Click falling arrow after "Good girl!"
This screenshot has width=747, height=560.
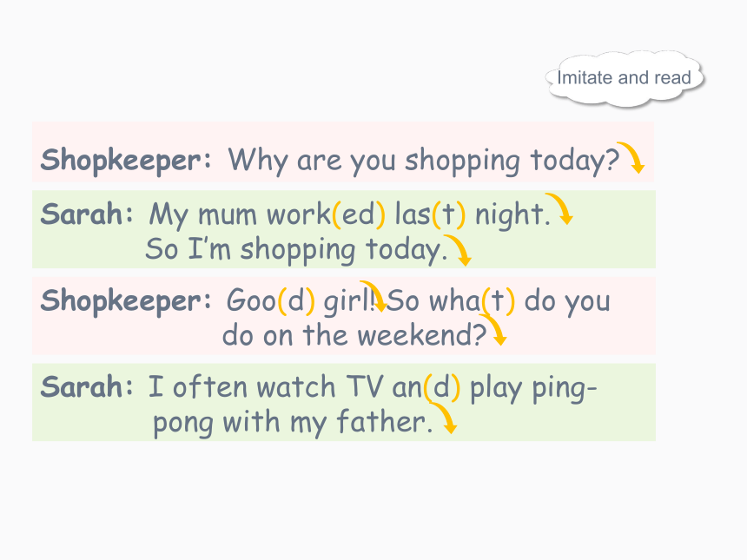(373, 296)
